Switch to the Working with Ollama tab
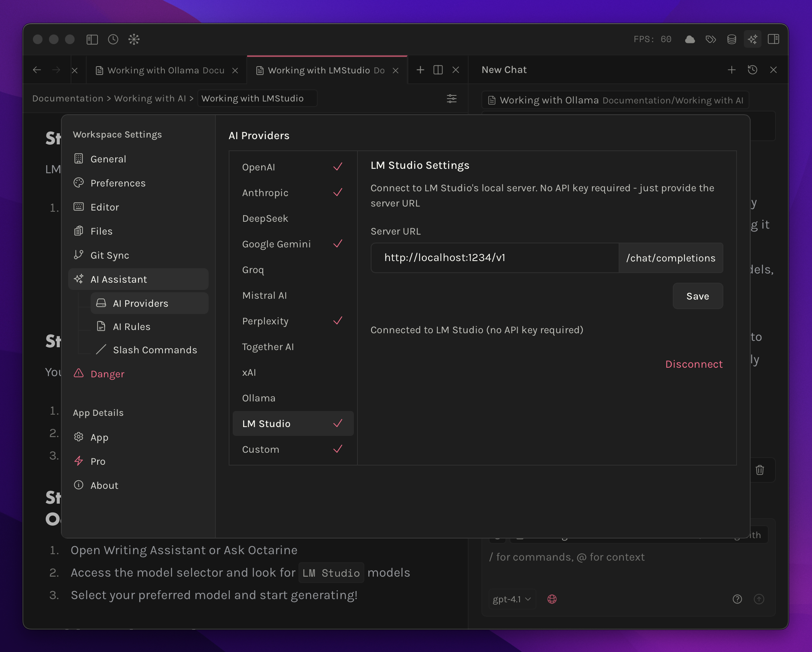Image resolution: width=812 pixels, height=652 pixels. [x=165, y=71]
